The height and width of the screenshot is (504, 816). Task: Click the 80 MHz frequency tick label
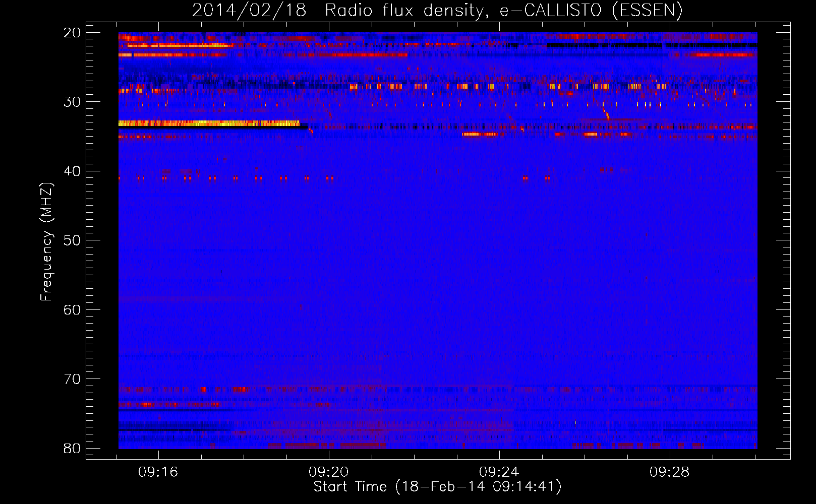(72, 448)
